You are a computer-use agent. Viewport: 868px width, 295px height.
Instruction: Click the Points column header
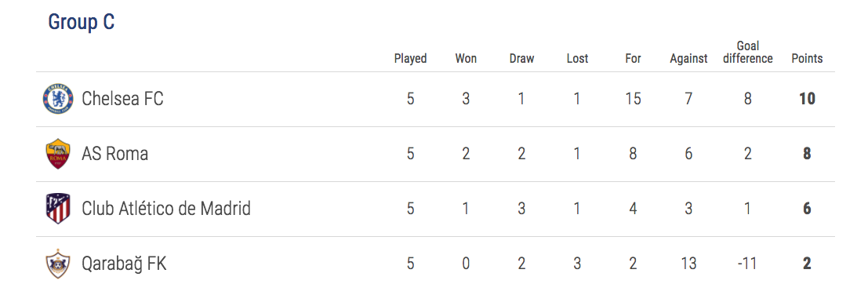pyautogui.click(x=807, y=58)
